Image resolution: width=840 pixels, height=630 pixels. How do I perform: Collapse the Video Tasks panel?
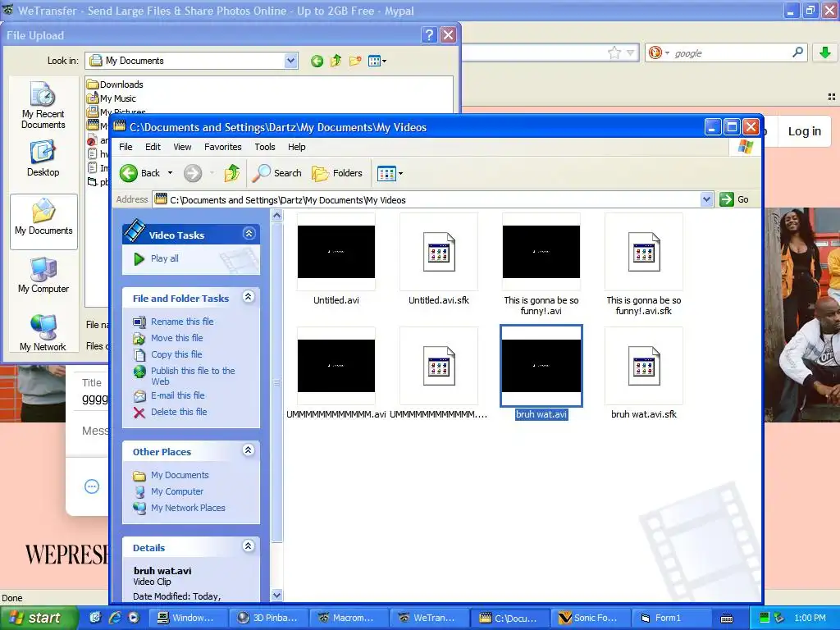click(x=249, y=234)
